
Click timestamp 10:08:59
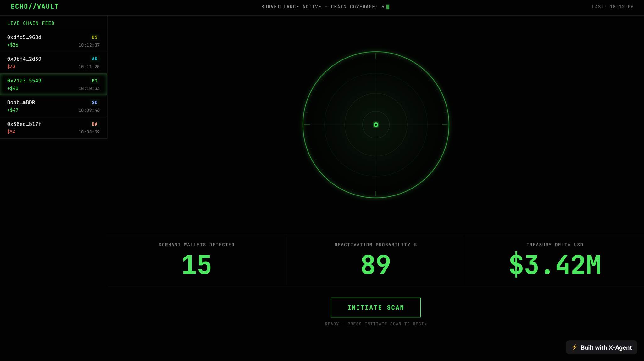(89, 132)
